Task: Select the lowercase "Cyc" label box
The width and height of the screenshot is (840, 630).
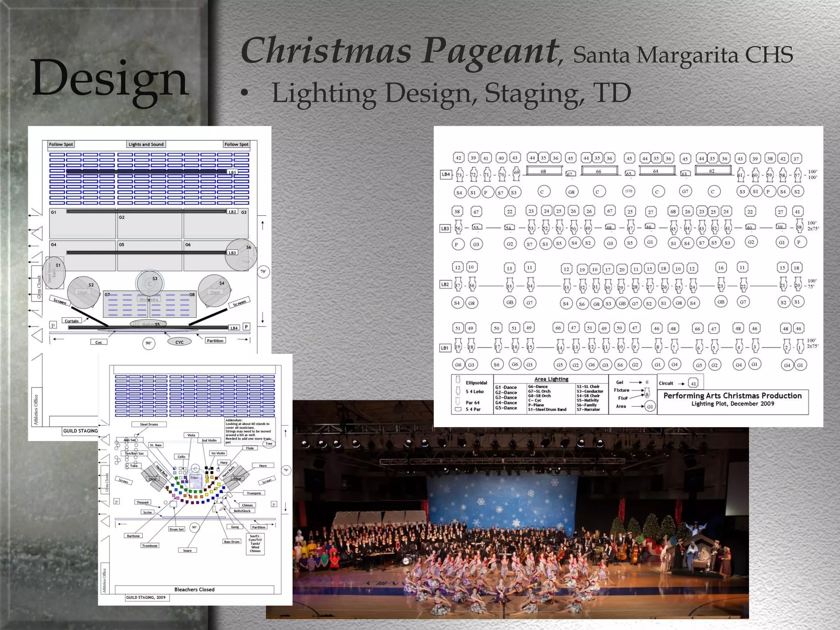Action: tap(99, 342)
